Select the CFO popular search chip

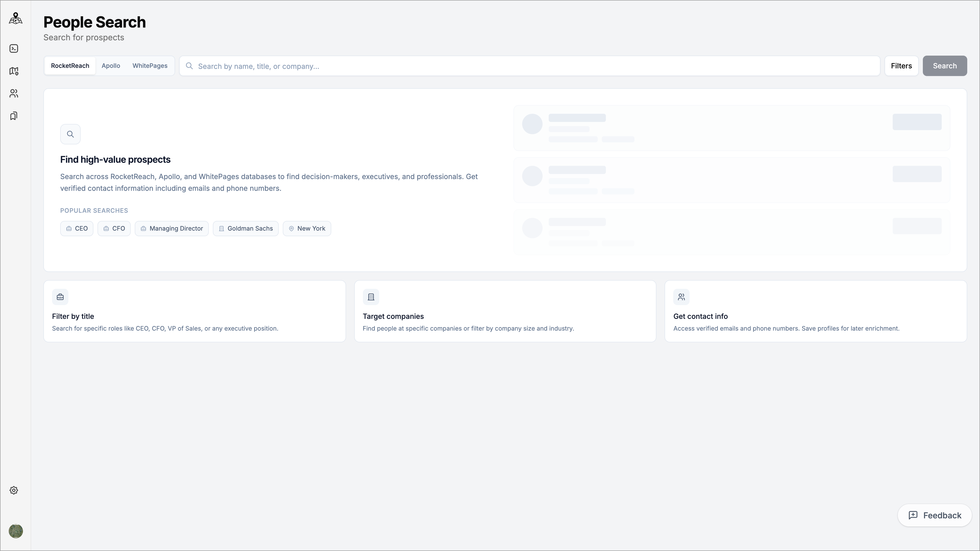click(x=114, y=229)
